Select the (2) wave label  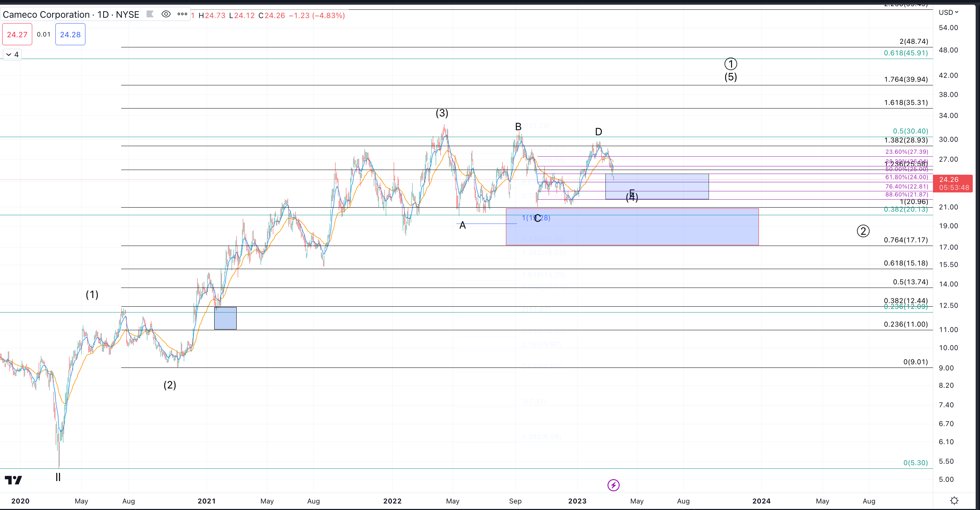click(170, 385)
